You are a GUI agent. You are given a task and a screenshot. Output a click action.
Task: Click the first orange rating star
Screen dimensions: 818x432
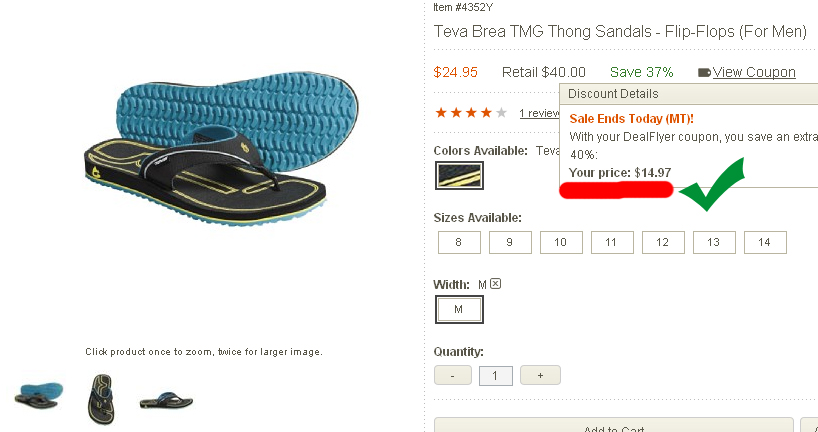(441, 113)
